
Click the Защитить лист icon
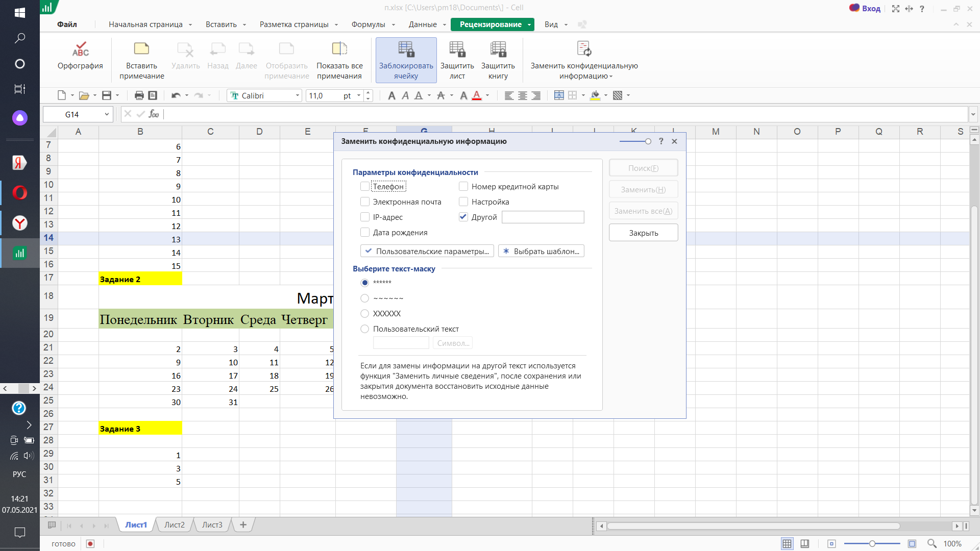(x=457, y=49)
